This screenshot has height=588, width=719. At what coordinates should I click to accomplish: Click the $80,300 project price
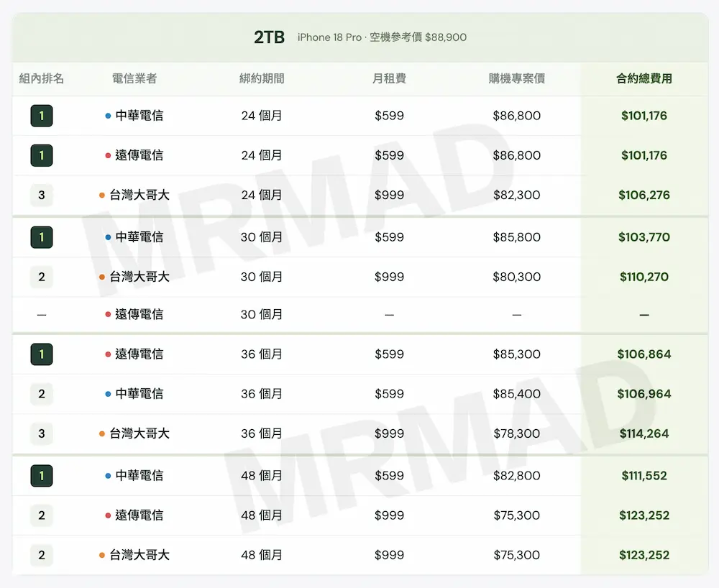point(517,277)
